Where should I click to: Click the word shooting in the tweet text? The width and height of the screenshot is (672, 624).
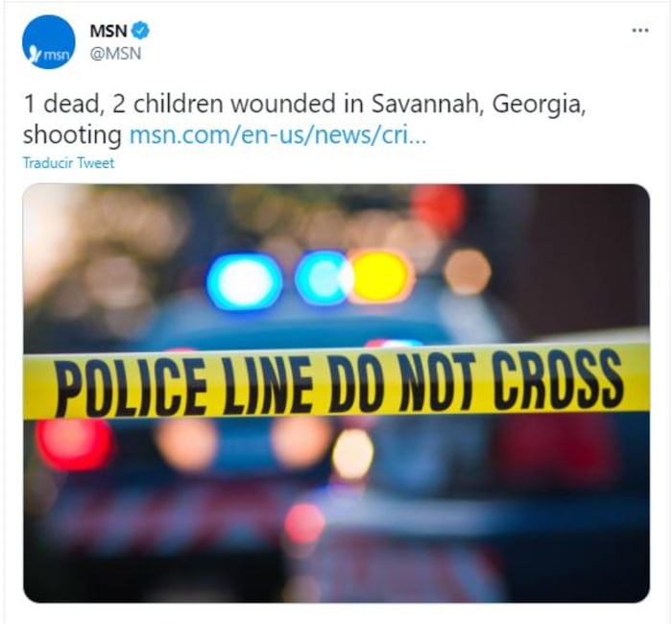point(72,135)
